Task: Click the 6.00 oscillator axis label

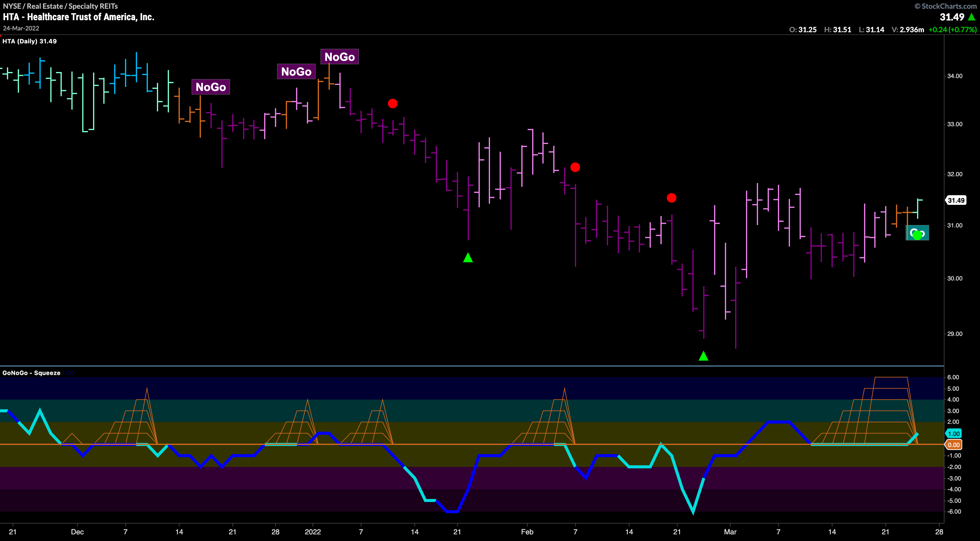Action: (953, 377)
